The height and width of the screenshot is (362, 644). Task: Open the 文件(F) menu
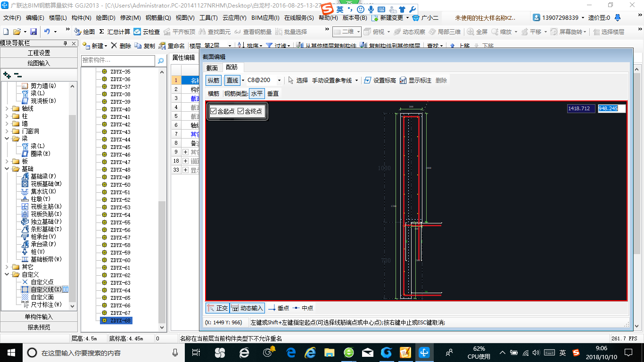12,18
